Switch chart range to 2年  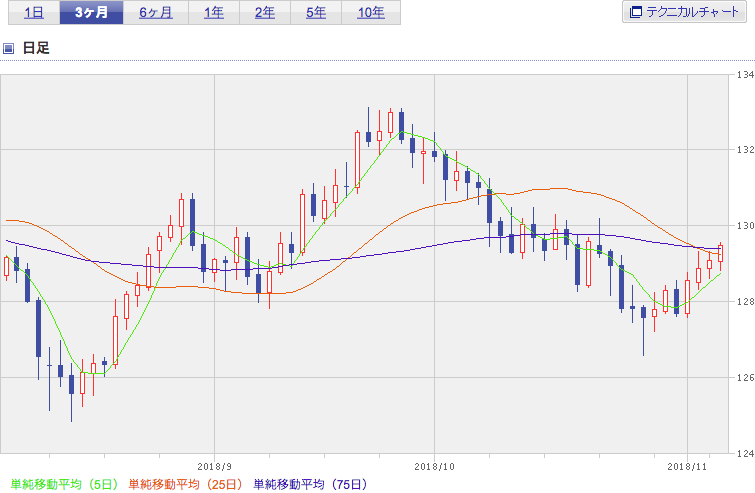tap(265, 12)
